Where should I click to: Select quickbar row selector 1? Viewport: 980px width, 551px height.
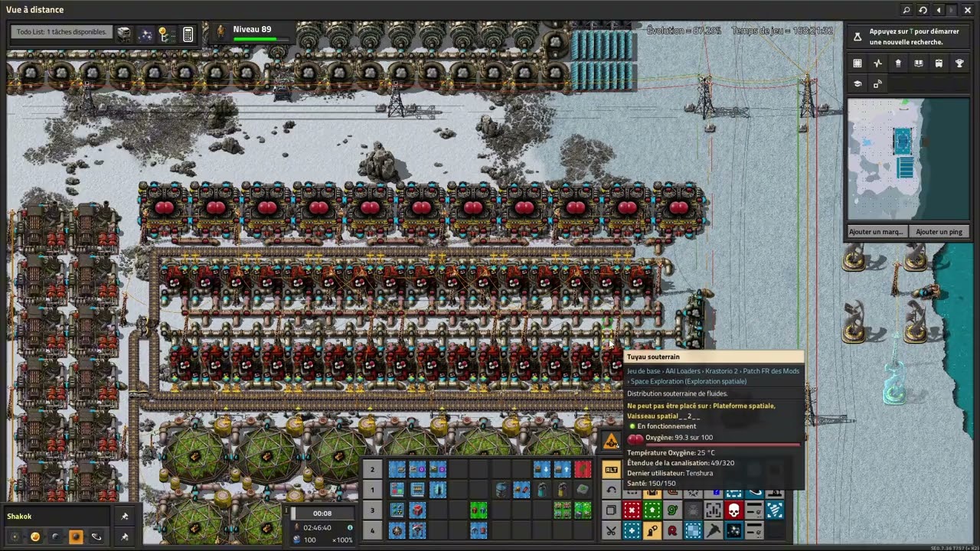(x=372, y=490)
